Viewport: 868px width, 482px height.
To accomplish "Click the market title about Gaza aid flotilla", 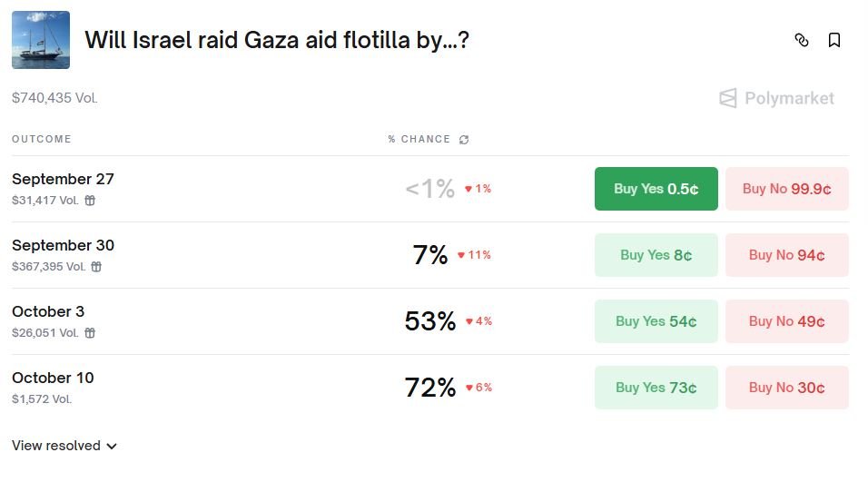I will pyautogui.click(x=277, y=40).
